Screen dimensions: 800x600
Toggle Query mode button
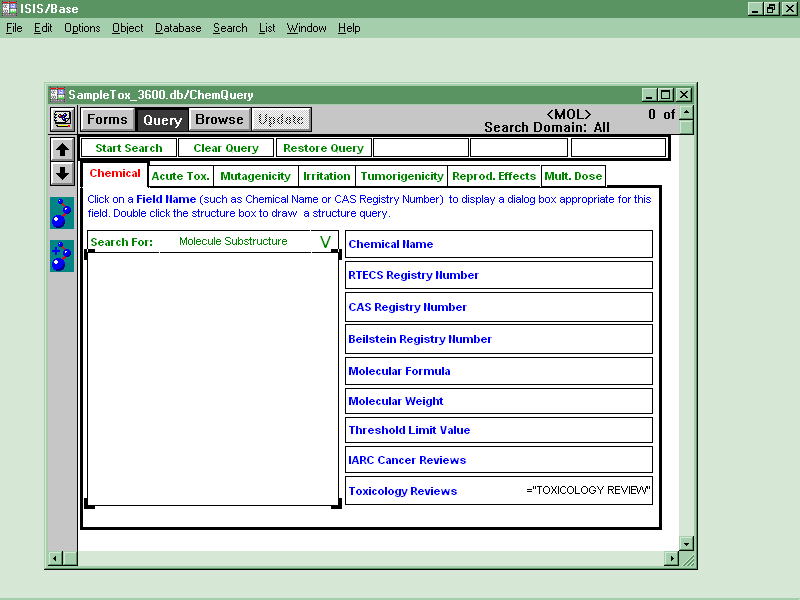162,120
